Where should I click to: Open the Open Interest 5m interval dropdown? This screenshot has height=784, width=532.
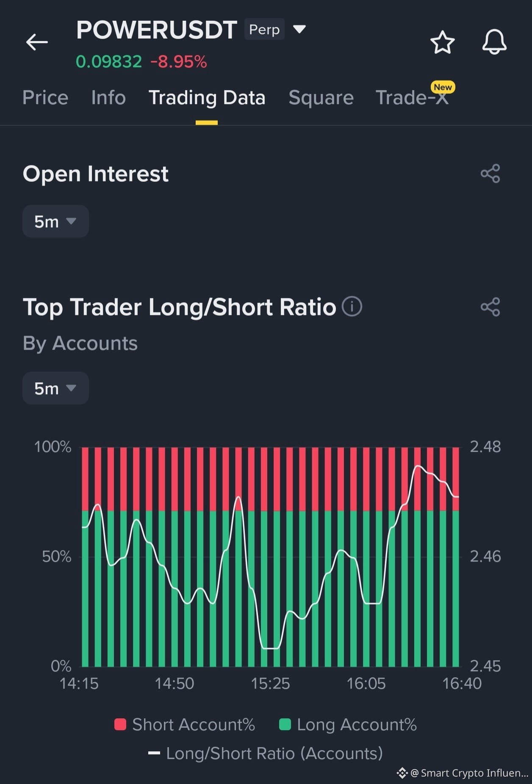click(55, 221)
